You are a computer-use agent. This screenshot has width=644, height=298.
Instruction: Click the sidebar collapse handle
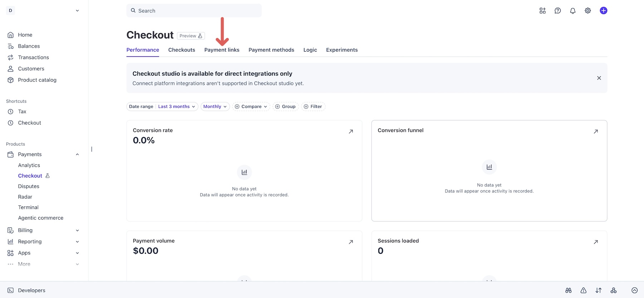(92, 149)
